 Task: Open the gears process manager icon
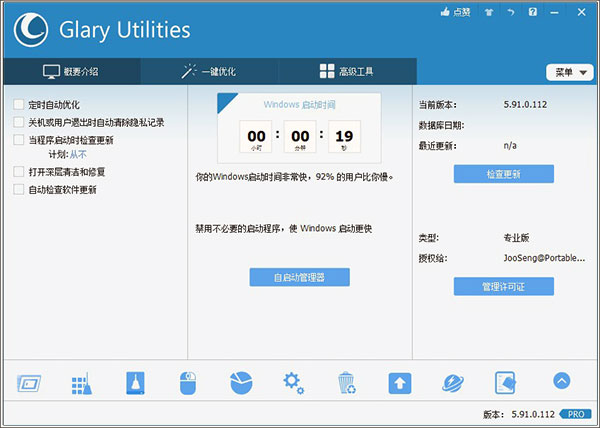293,383
